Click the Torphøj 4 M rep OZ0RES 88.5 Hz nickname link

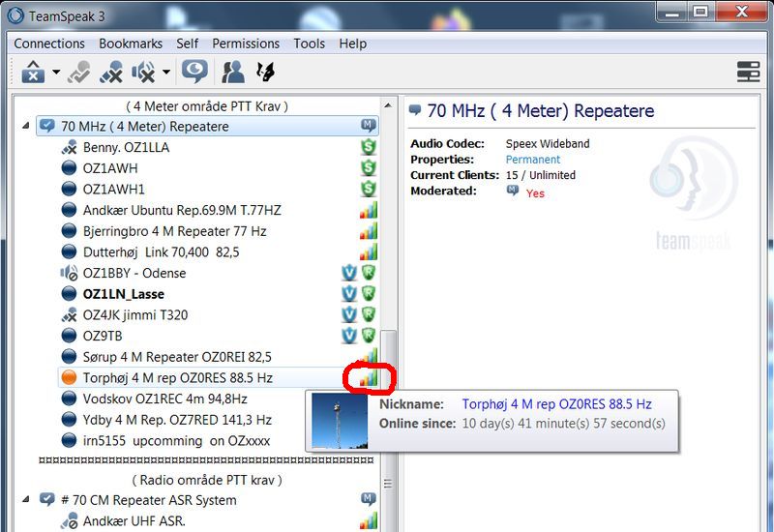click(557, 404)
